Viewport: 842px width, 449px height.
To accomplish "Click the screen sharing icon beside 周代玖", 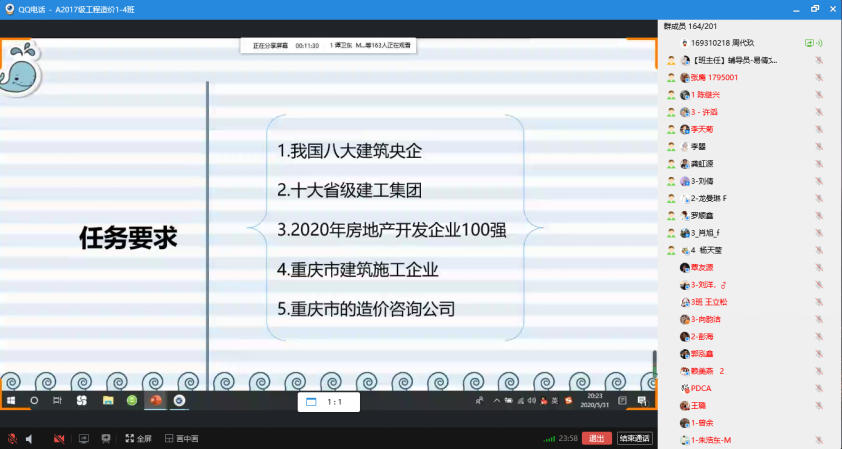I will point(809,43).
